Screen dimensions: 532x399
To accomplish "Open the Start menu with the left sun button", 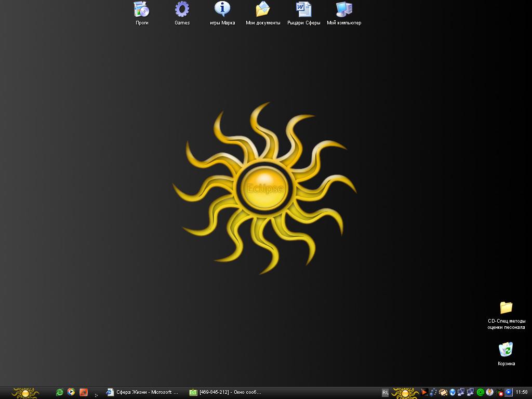I will pyautogui.click(x=25, y=393).
